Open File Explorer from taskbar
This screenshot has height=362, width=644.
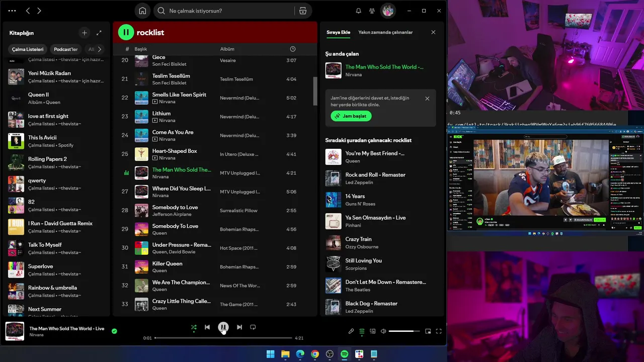pyautogui.click(x=285, y=354)
